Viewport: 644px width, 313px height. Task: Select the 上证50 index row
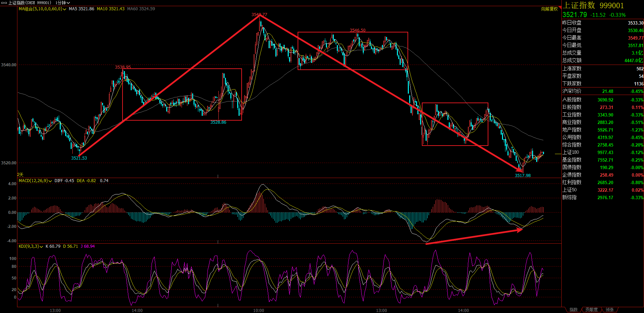tap(602, 190)
